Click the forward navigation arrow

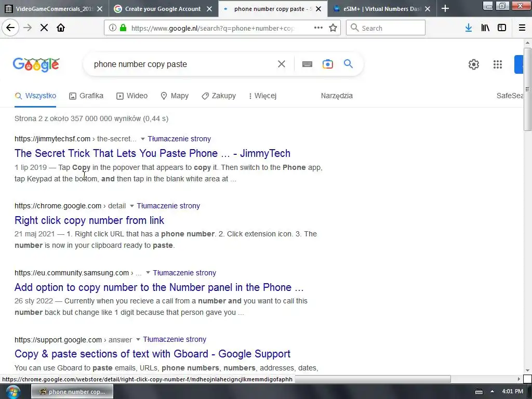28,28
